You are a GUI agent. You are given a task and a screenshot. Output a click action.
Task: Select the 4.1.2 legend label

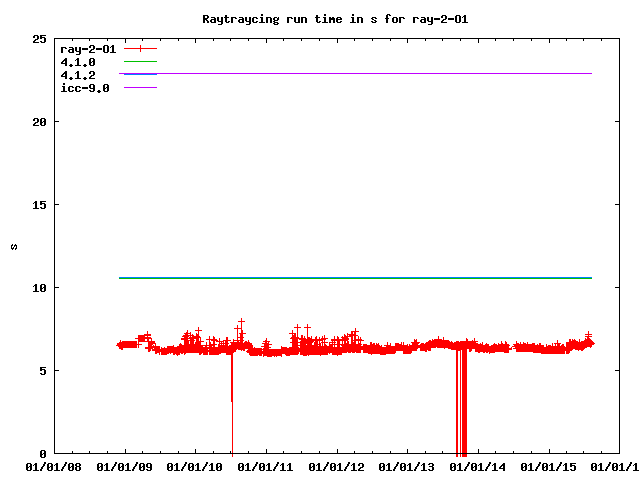(77, 74)
